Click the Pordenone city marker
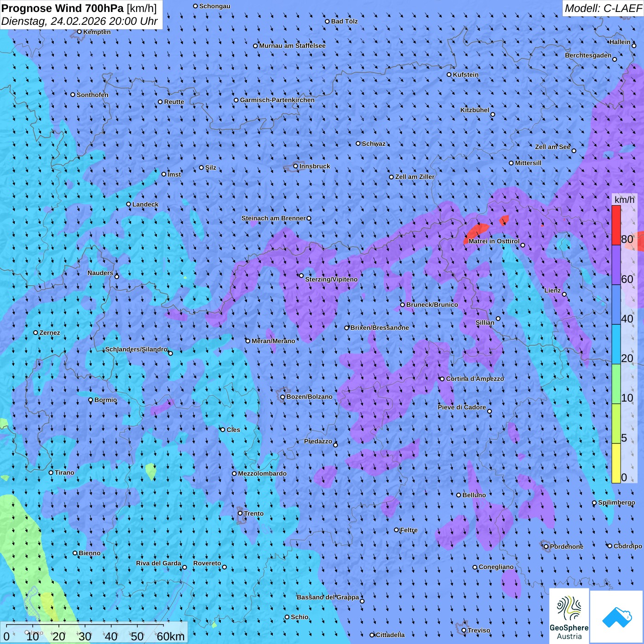This screenshot has height=644, width=644. (x=546, y=547)
